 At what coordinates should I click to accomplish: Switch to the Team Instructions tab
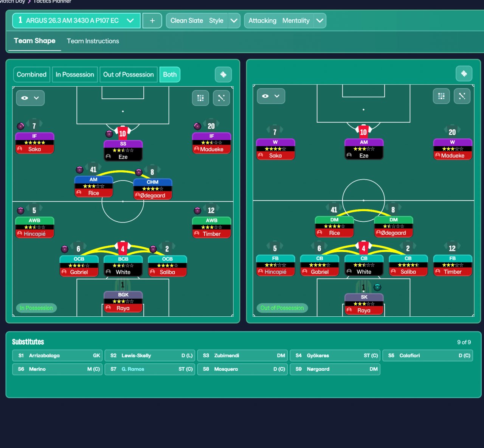coord(93,41)
